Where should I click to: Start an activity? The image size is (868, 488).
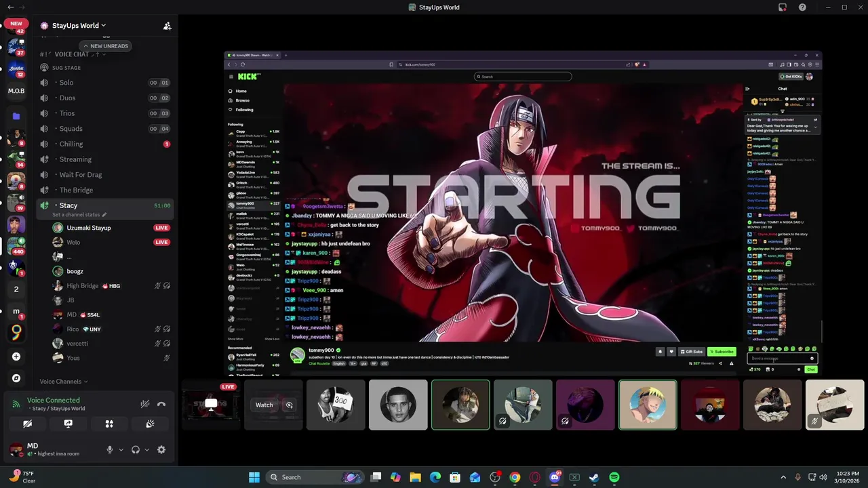109,424
